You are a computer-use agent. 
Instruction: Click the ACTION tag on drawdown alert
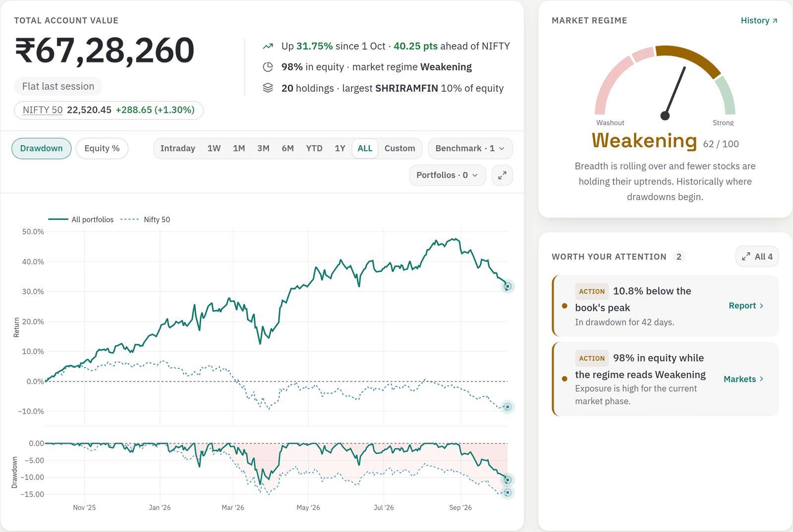tap(592, 291)
